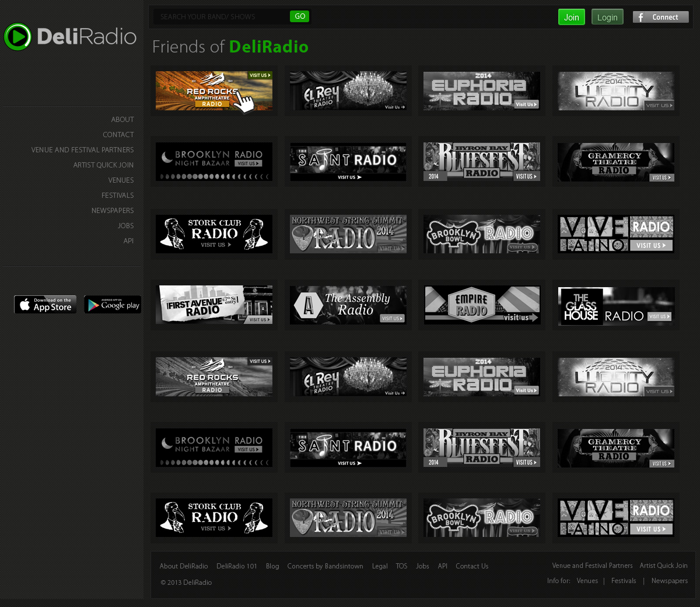Open the Empire Radio banner

coord(482,305)
